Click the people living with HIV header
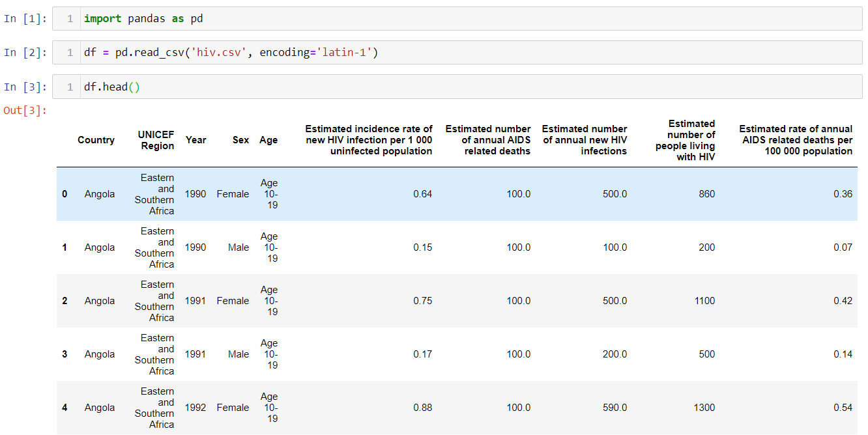The height and width of the screenshot is (435, 868). 686,140
